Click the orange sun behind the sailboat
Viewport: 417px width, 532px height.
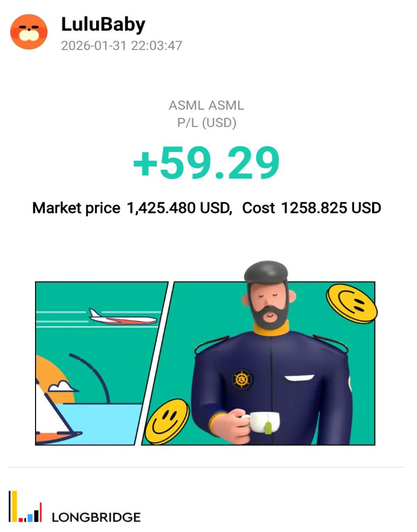(57, 372)
